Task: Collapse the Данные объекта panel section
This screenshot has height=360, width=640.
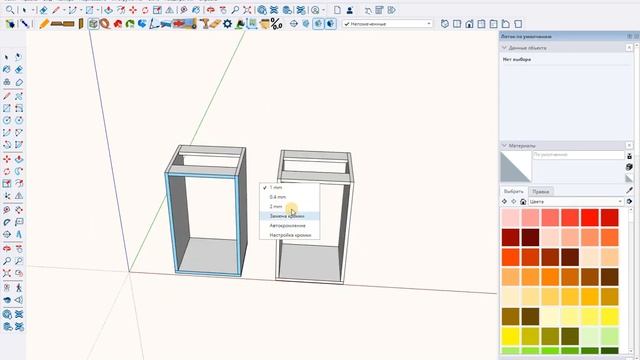Action: click(x=504, y=48)
